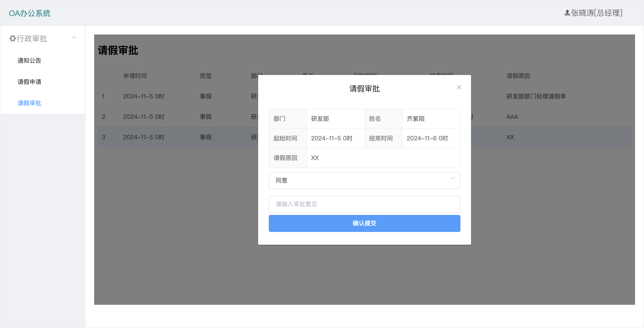Close the 请假审批 dialog with X
The width and height of the screenshot is (644, 328).
(x=459, y=87)
